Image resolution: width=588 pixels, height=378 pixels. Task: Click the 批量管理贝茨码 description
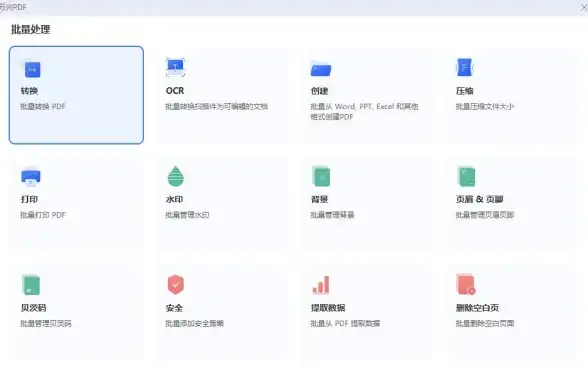[x=46, y=323]
